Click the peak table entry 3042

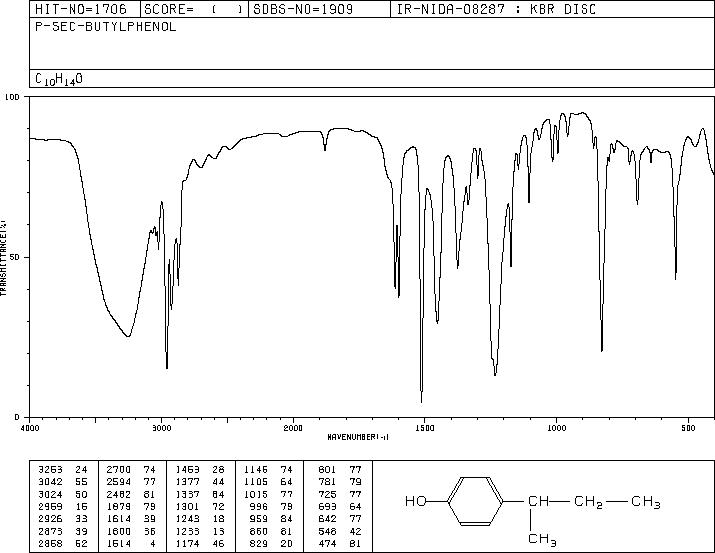coord(50,482)
